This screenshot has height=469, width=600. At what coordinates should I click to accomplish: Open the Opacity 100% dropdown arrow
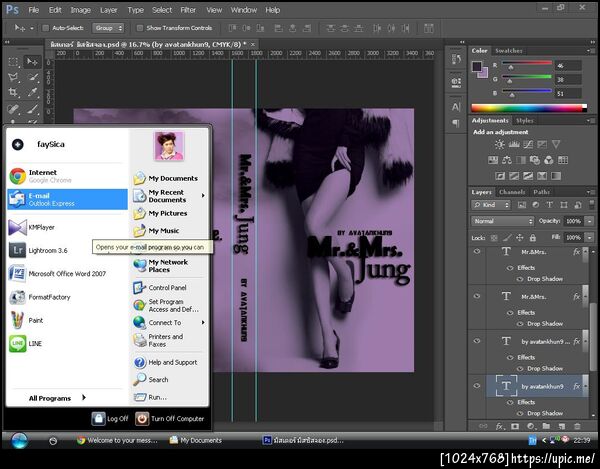coord(590,221)
